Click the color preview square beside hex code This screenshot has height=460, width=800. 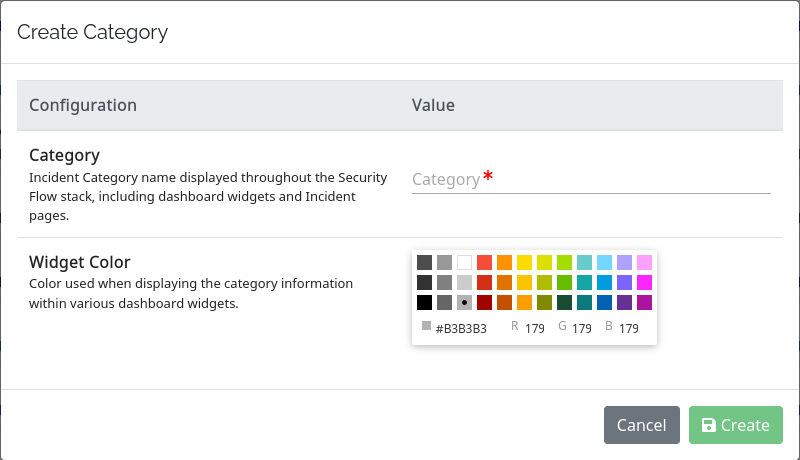(x=426, y=326)
